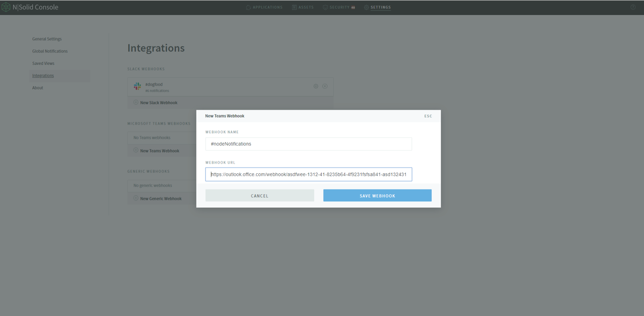Click New Slack Webhook
The height and width of the screenshot is (316, 644).
159,103
